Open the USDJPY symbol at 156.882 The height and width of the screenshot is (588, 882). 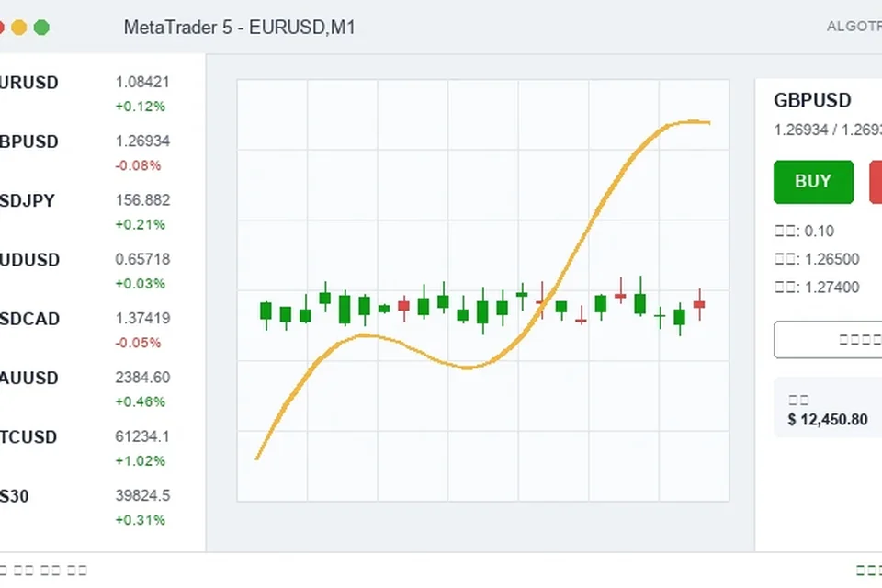(102, 212)
